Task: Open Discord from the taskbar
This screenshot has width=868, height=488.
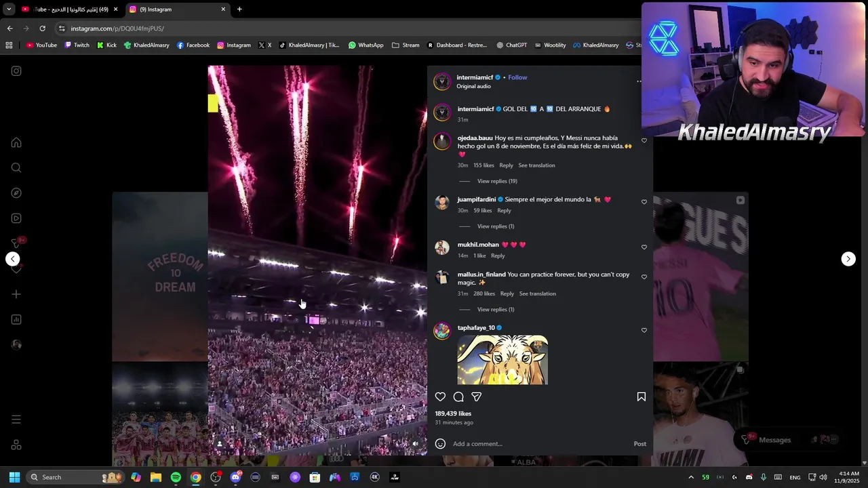Action: click(x=235, y=477)
